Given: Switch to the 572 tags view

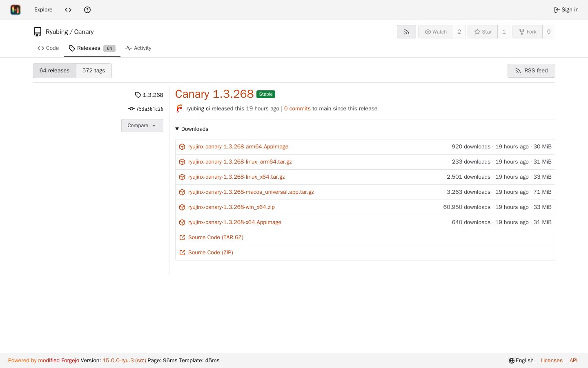Looking at the screenshot, I should 94,71.
